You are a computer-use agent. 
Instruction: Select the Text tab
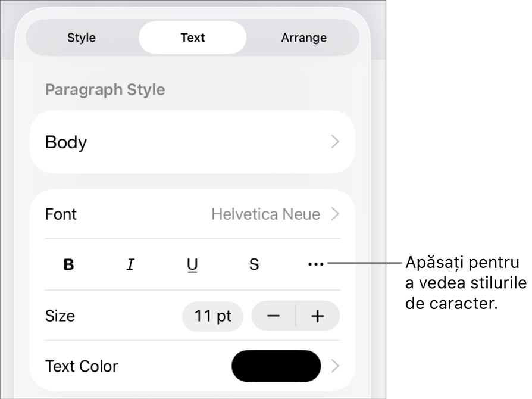[192, 38]
